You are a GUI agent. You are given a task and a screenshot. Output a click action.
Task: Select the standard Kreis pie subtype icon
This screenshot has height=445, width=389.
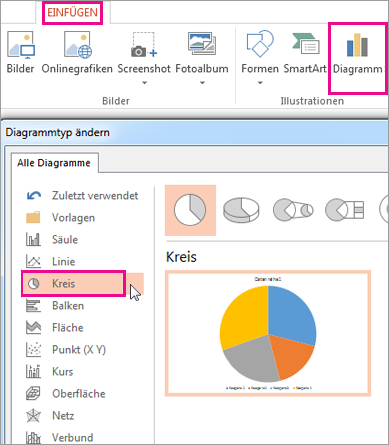(x=190, y=210)
